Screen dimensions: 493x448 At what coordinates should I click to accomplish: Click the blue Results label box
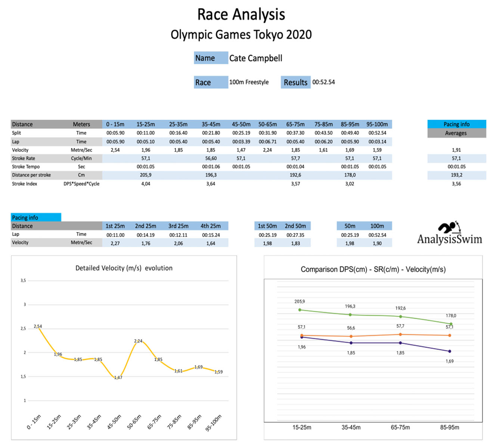[x=295, y=82]
